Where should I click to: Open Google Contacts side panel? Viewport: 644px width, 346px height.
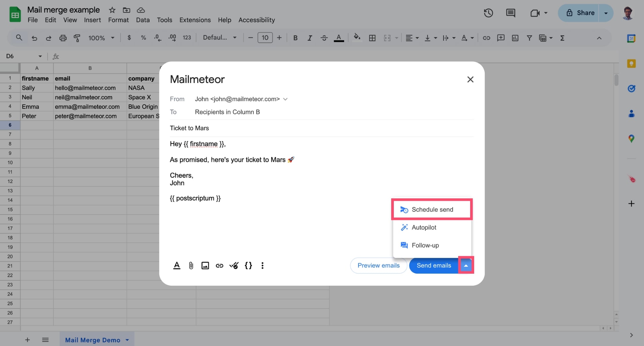pos(631,113)
